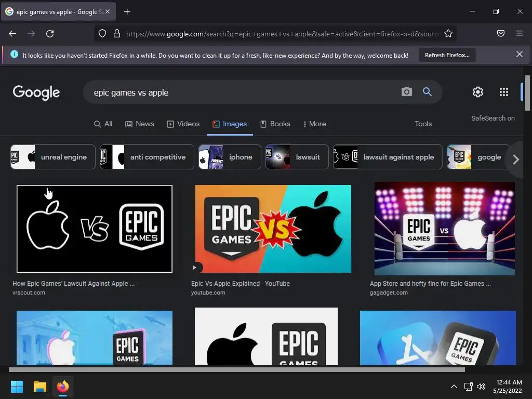The height and width of the screenshot is (399, 532).
Task: Open Epic Vs Apple Explained - YouTube title
Action: click(x=241, y=283)
